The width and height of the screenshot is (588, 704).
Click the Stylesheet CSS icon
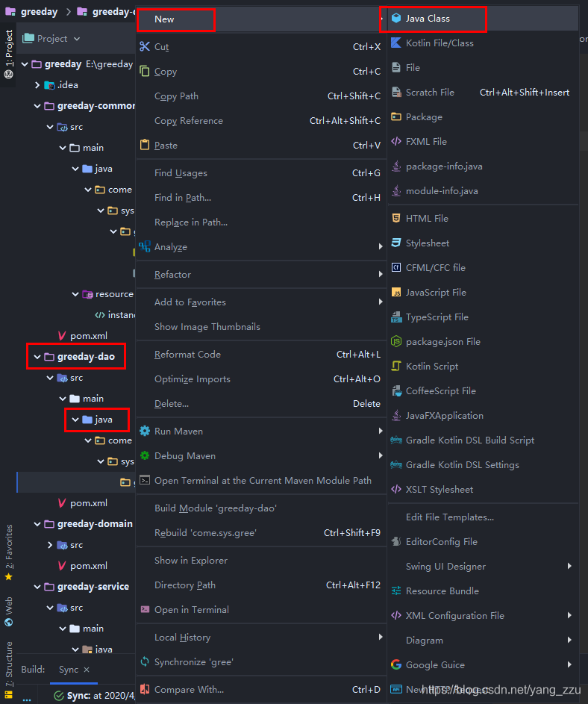396,243
